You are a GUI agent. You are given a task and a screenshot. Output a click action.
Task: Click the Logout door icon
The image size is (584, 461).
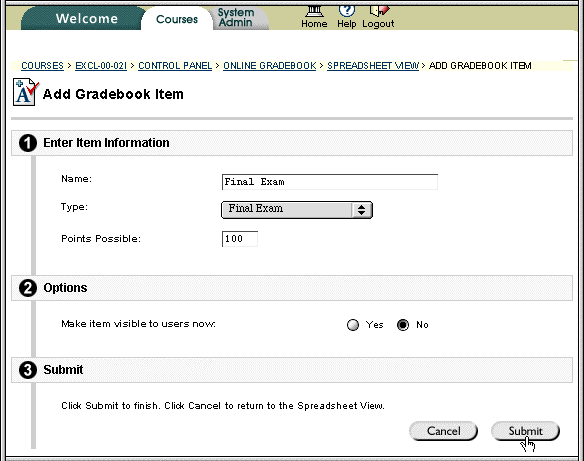[x=379, y=11]
